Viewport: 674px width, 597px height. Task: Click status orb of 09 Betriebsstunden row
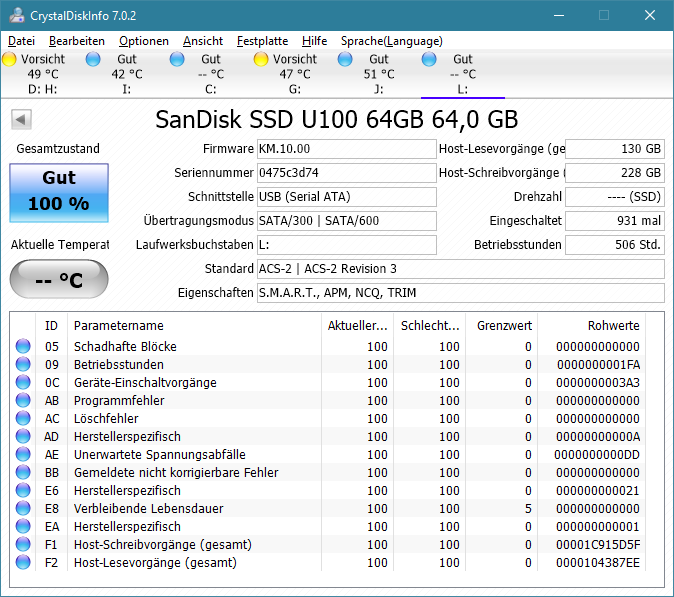(x=23, y=364)
